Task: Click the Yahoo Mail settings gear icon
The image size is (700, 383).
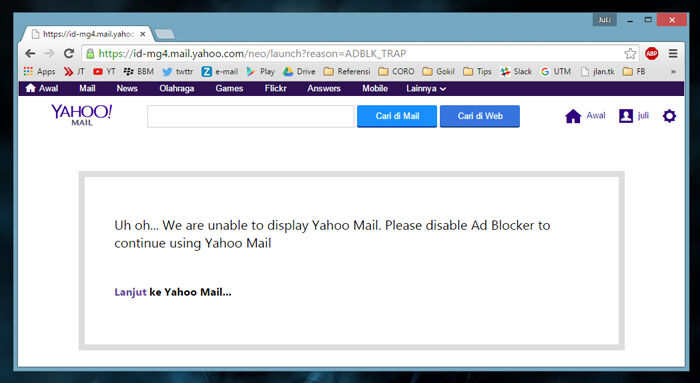Action: [669, 116]
